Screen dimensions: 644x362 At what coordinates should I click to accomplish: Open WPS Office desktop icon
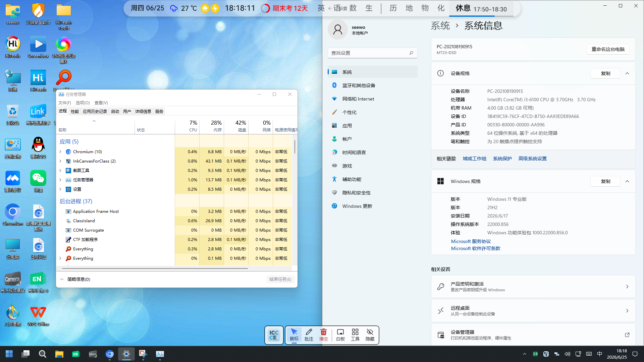[x=38, y=315]
